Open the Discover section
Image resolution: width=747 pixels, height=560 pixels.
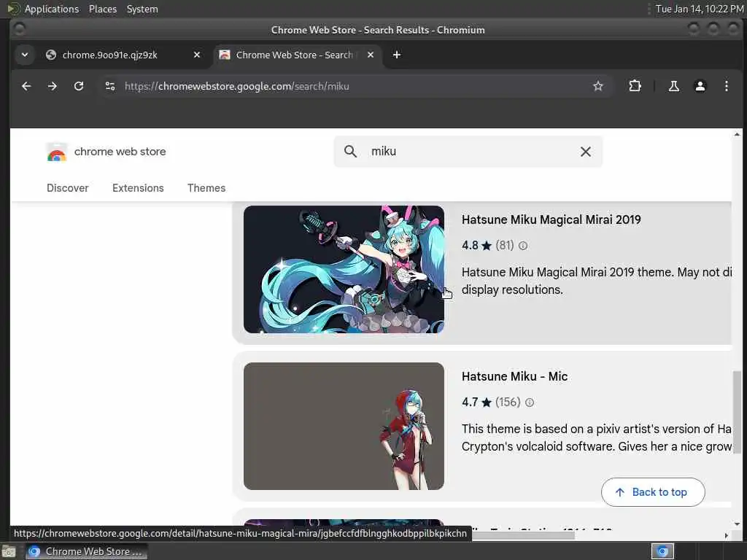point(68,188)
